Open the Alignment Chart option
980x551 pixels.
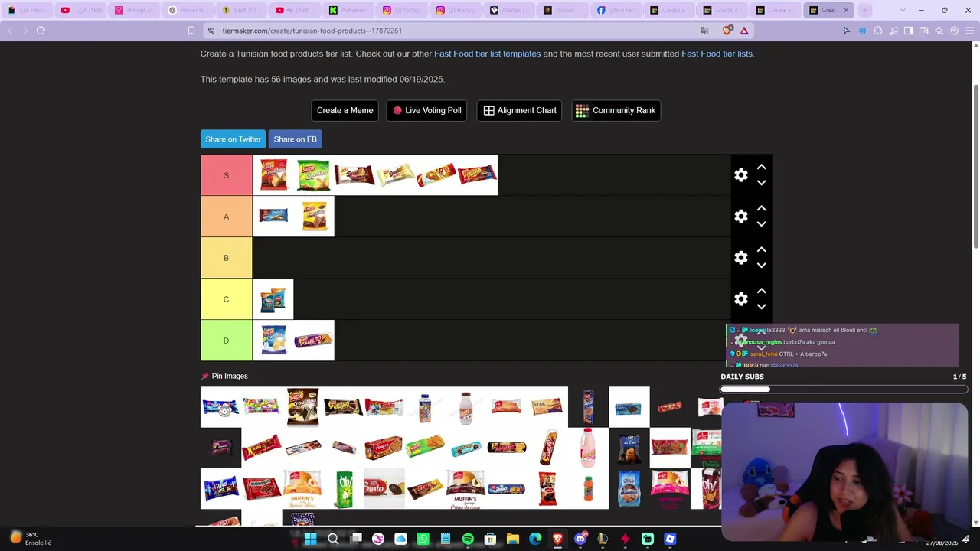(x=520, y=110)
